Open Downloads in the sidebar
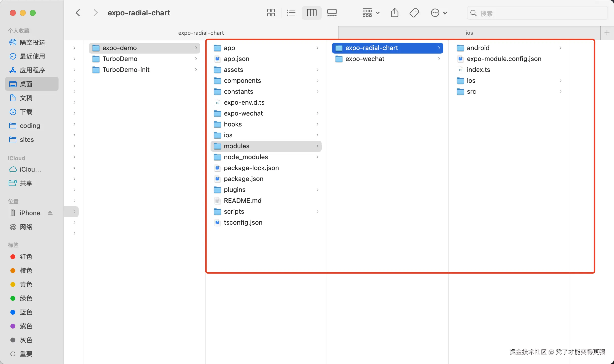Viewport: 614px width, 364px height. pos(26,112)
